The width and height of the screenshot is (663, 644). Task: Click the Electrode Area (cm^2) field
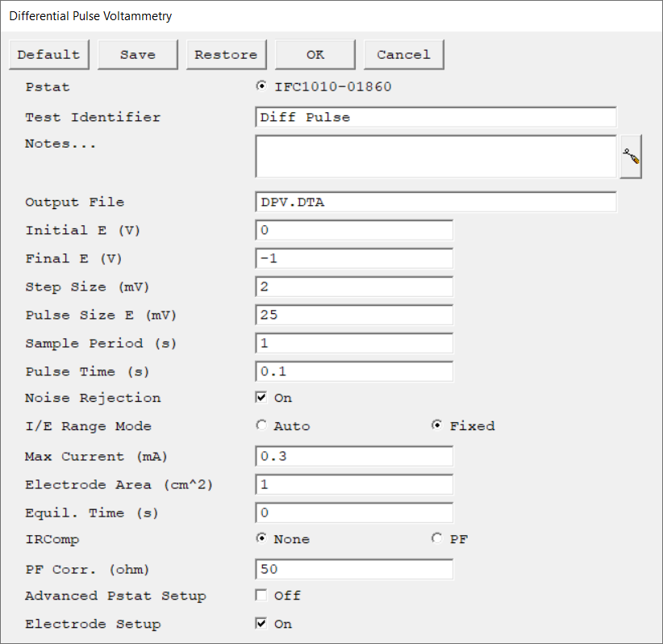click(354, 484)
